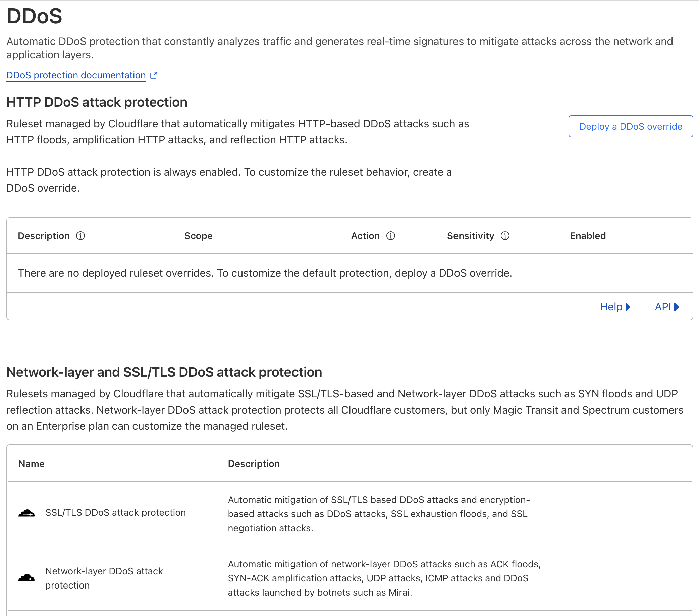Click the HTTP DDoS attack protection heading
699x616 pixels.
coord(97,102)
